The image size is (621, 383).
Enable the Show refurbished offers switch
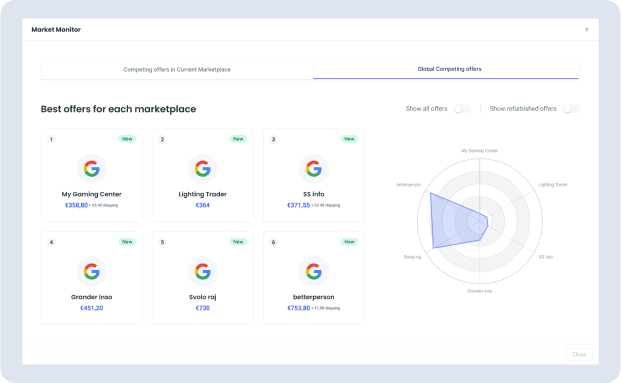[571, 109]
